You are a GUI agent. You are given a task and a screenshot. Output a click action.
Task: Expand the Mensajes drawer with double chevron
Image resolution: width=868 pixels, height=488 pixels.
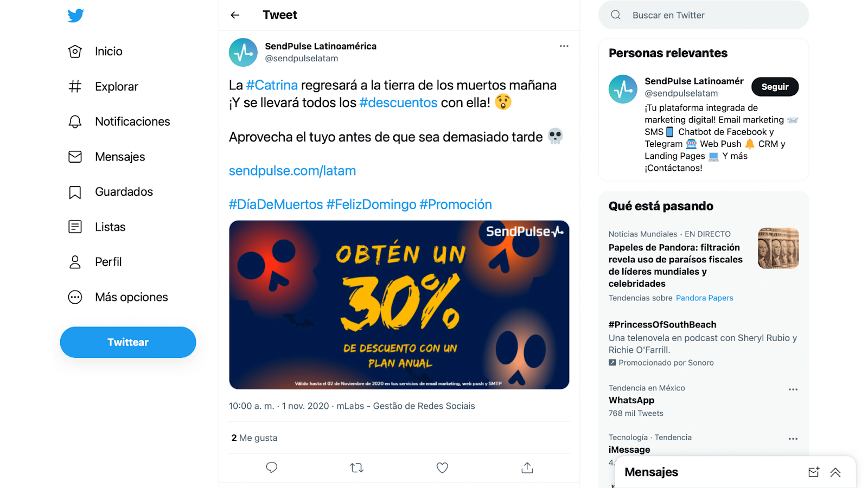(x=835, y=472)
